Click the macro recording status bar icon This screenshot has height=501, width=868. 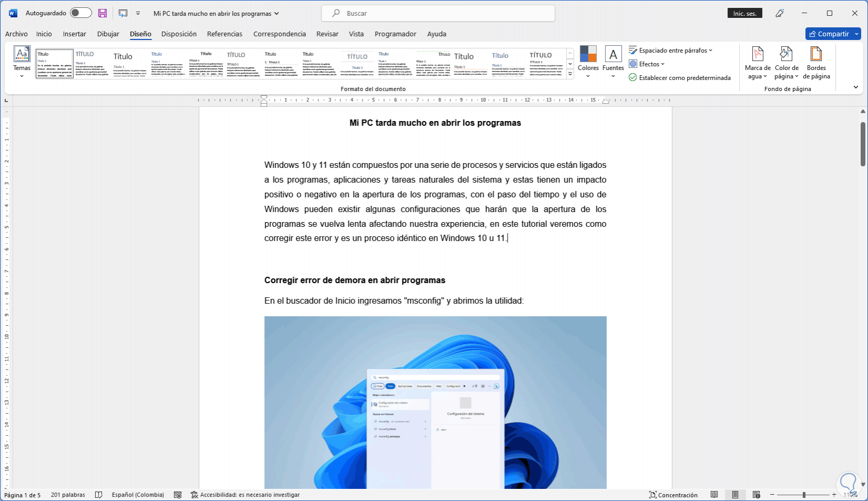pos(178,495)
